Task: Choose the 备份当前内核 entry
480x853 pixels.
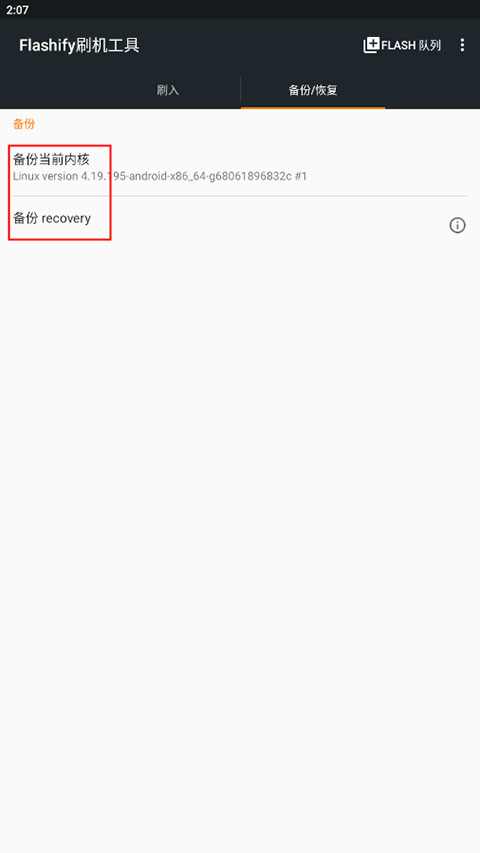Action: 240,168
